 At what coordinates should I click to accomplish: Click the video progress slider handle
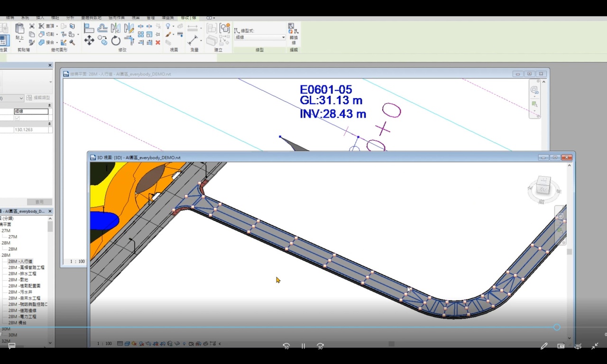557,327
